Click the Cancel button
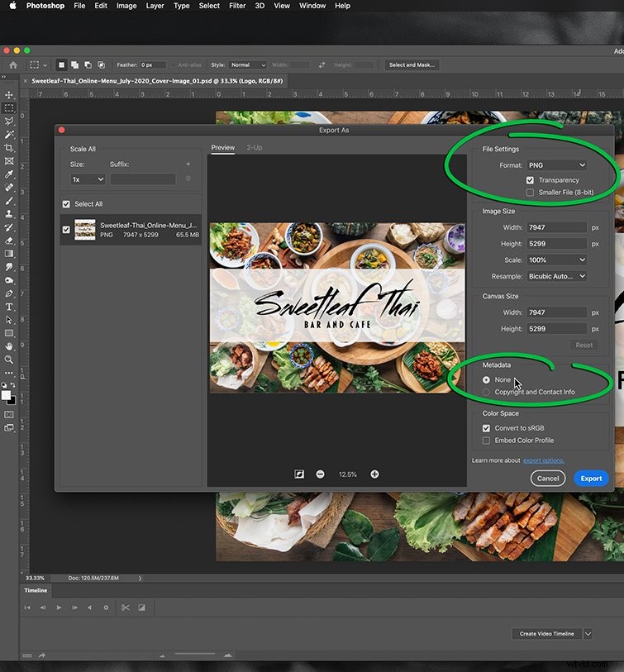This screenshot has height=672, width=624. click(548, 479)
